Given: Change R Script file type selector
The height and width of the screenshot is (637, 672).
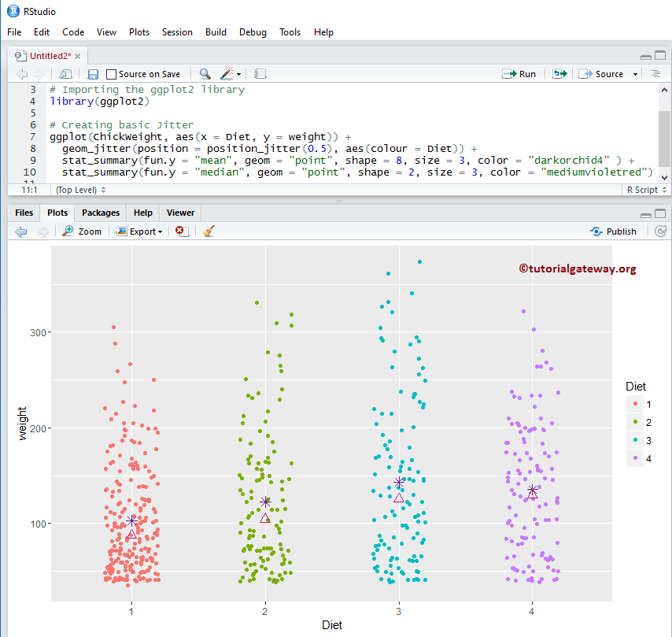Looking at the screenshot, I should point(646,190).
